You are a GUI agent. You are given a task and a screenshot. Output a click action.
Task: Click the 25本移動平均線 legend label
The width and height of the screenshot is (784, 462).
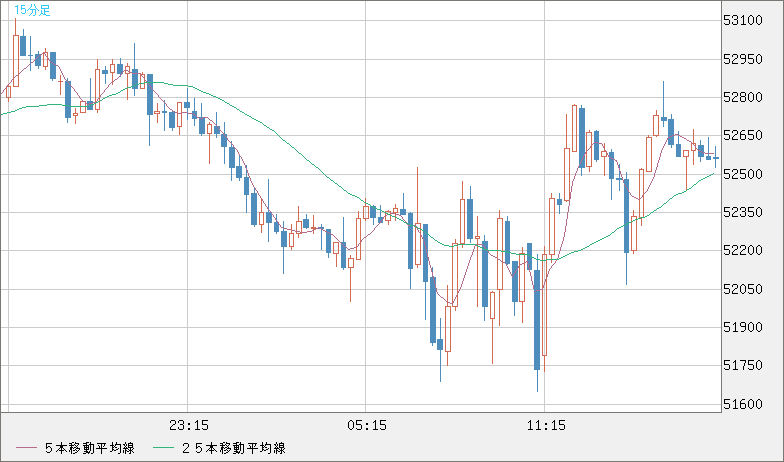click(233, 448)
